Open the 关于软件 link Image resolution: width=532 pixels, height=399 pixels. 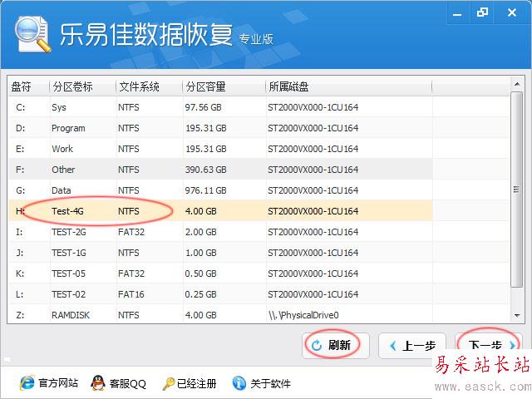point(270,384)
